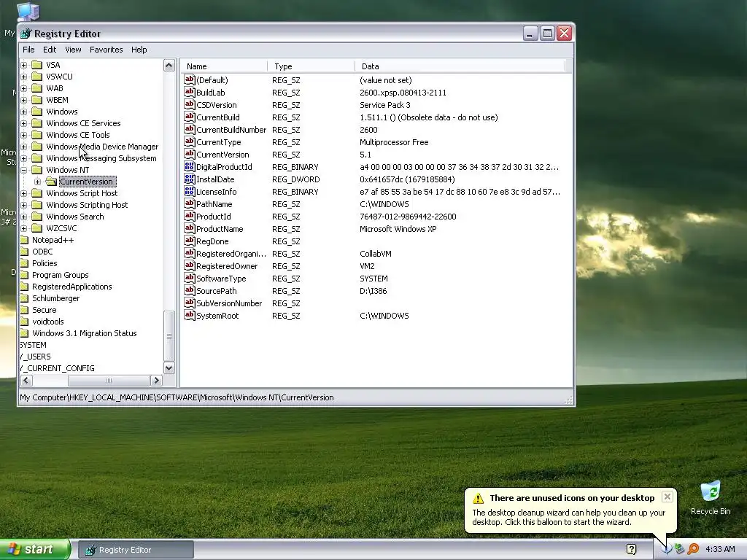Select the InstallDate DWORD value icon
Image resolution: width=747 pixels, height=560 pixels.
(190, 179)
